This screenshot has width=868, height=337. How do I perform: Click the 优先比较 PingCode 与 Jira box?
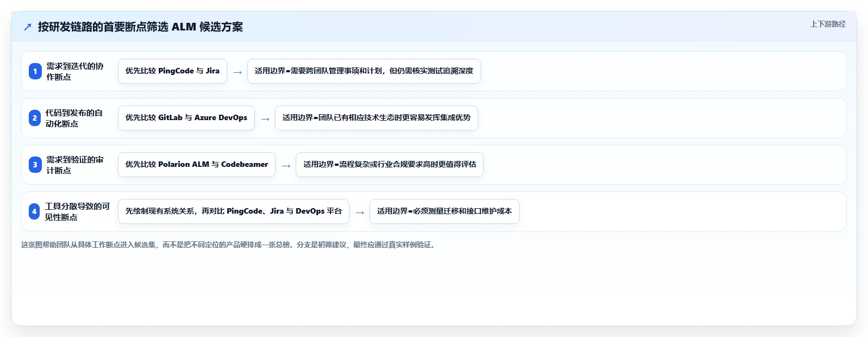click(172, 71)
